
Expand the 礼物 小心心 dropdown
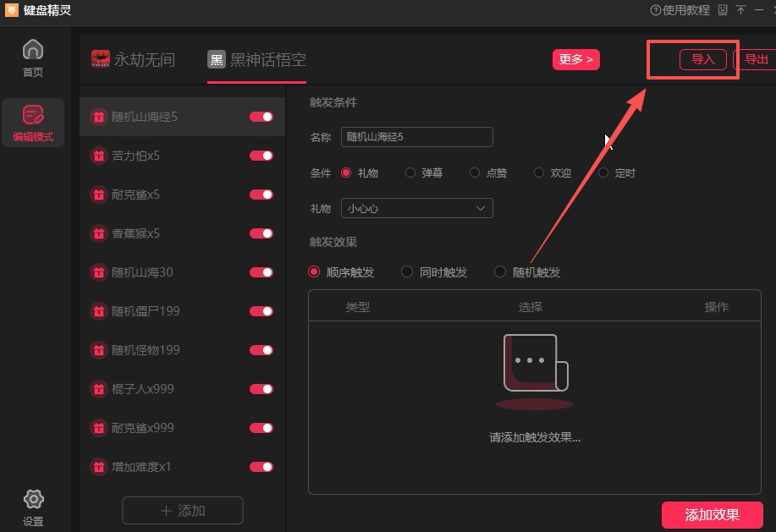pyautogui.click(x=416, y=208)
